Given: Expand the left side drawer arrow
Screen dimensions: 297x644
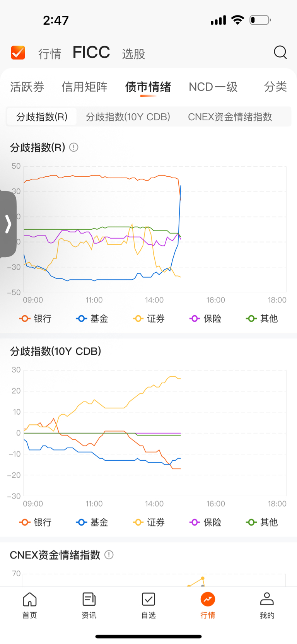Looking at the screenshot, I should (x=8, y=224).
